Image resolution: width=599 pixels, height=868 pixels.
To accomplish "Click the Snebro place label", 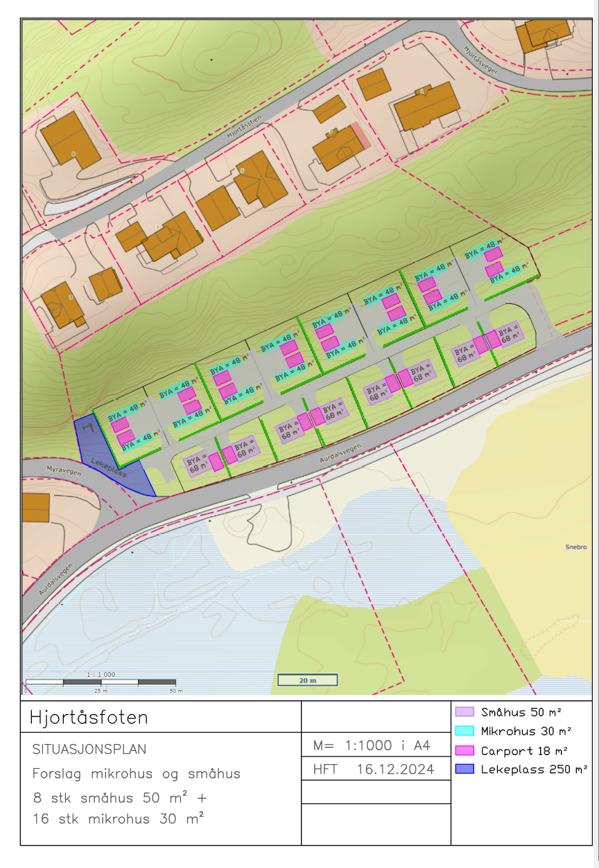I will [x=576, y=547].
